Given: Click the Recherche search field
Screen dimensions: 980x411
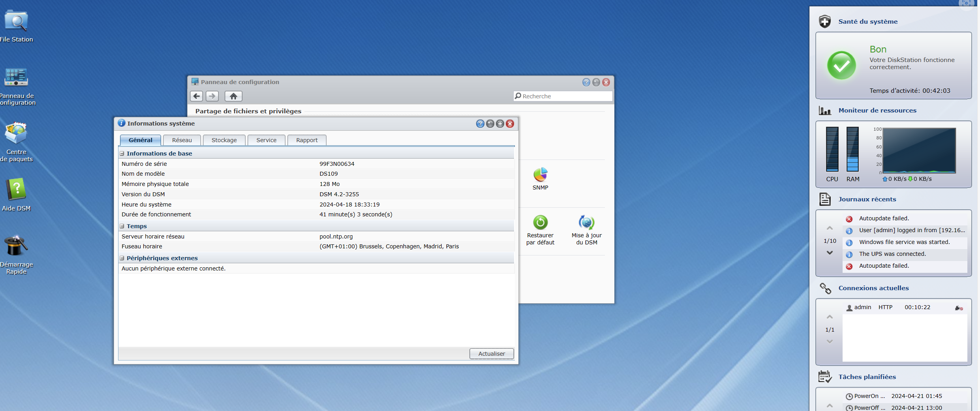Looking at the screenshot, I should (563, 96).
